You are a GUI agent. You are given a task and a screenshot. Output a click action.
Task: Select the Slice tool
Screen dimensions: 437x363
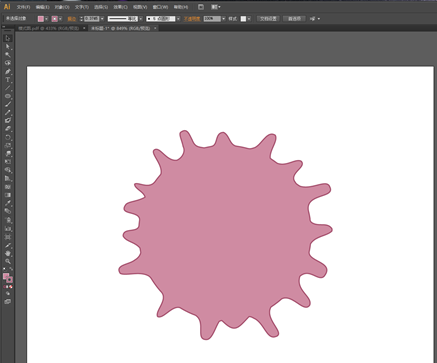tap(8, 245)
